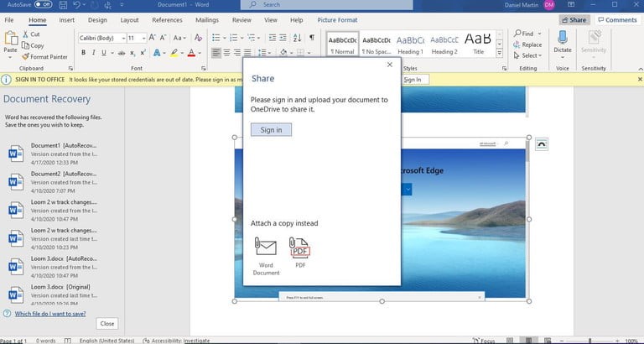Open the Comments pane
This screenshot has height=344, width=644.
(618, 20)
